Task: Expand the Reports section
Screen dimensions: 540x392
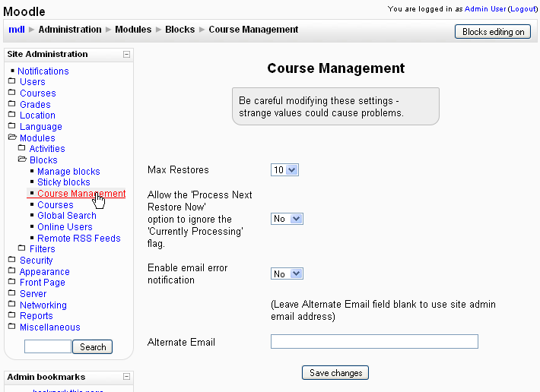Action: 37,316
